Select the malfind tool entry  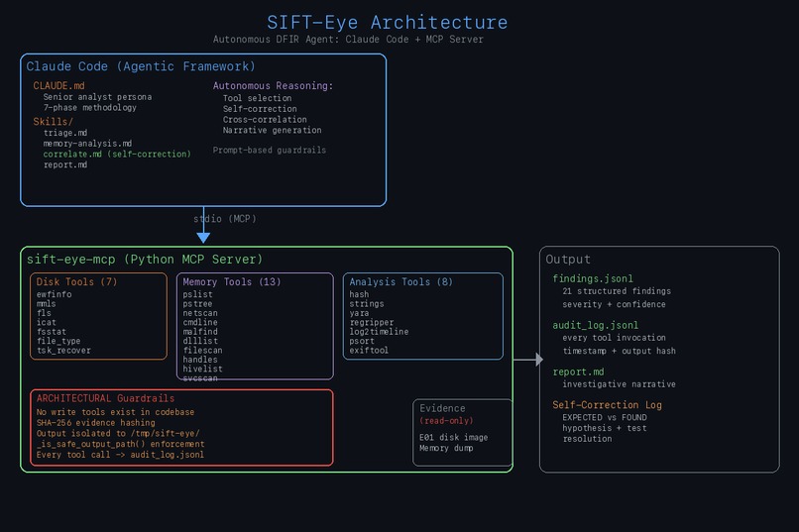[x=200, y=332]
